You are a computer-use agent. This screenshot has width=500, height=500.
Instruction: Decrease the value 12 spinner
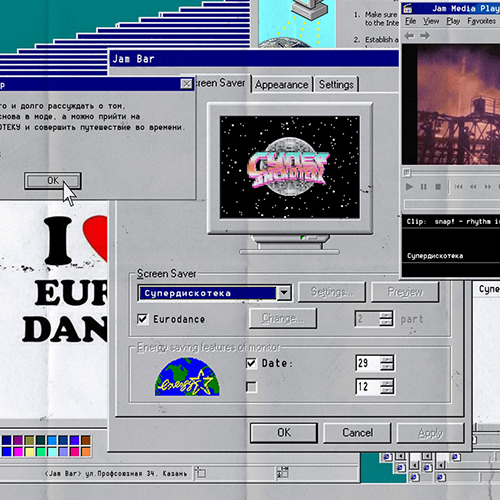pos(387,390)
